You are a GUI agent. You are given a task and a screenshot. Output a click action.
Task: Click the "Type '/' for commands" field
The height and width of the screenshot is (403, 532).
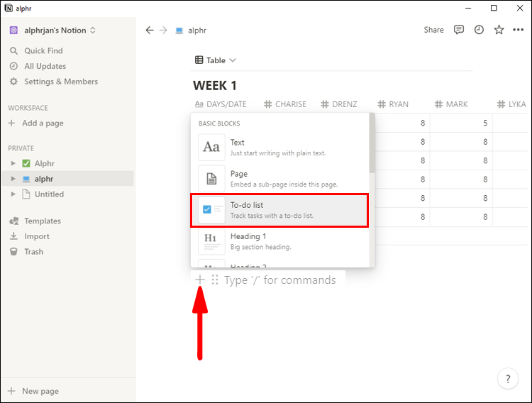(280, 280)
